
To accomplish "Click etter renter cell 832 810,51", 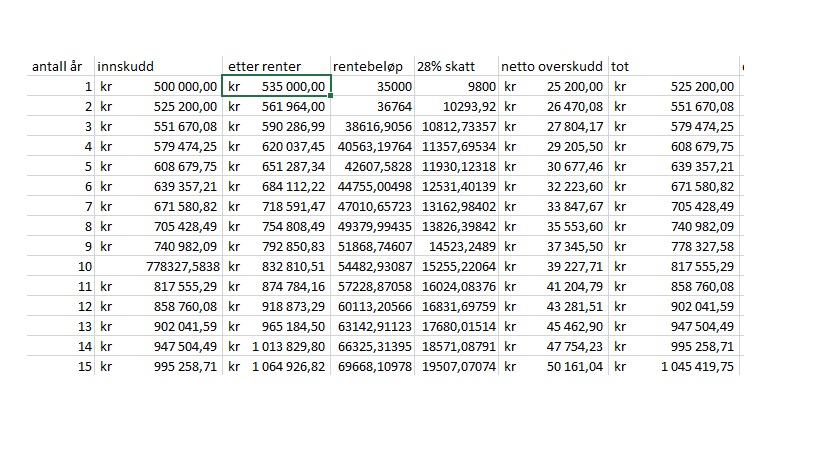I will [276, 266].
